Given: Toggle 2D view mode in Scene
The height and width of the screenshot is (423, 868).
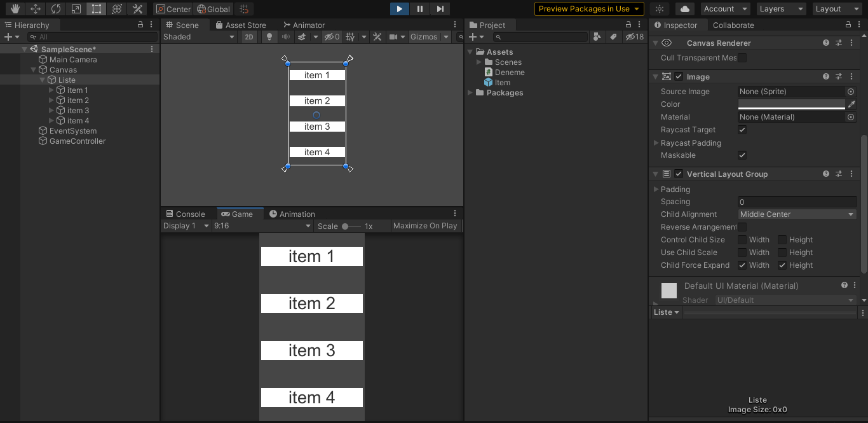Looking at the screenshot, I should tap(249, 37).
